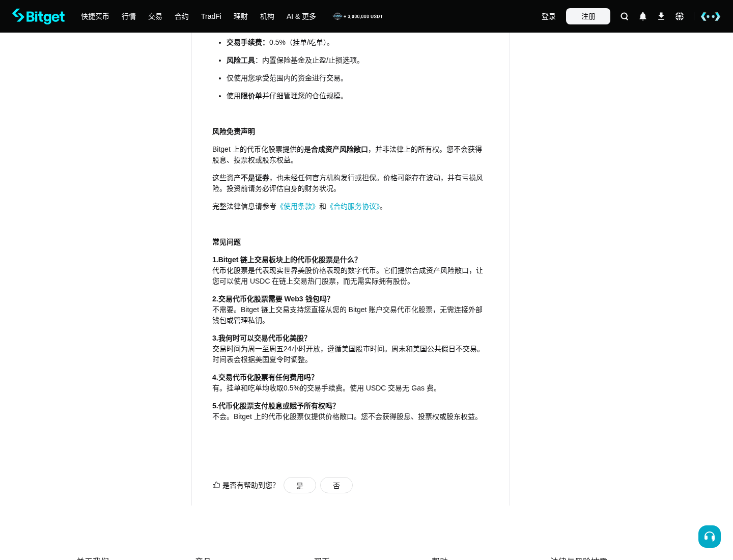Select heading 常见问题
Viewport: 733px width, 560px height.
click(227, 242)
